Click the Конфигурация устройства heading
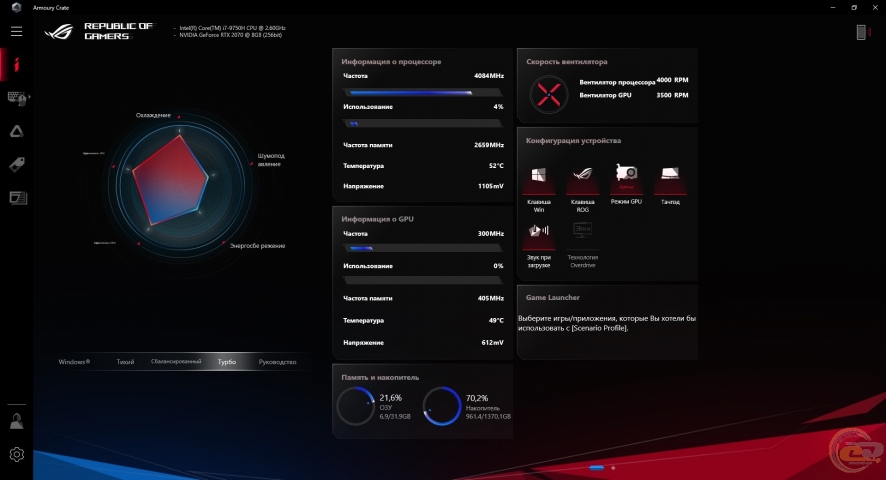886x480 pixels. (x=573, y=140)
